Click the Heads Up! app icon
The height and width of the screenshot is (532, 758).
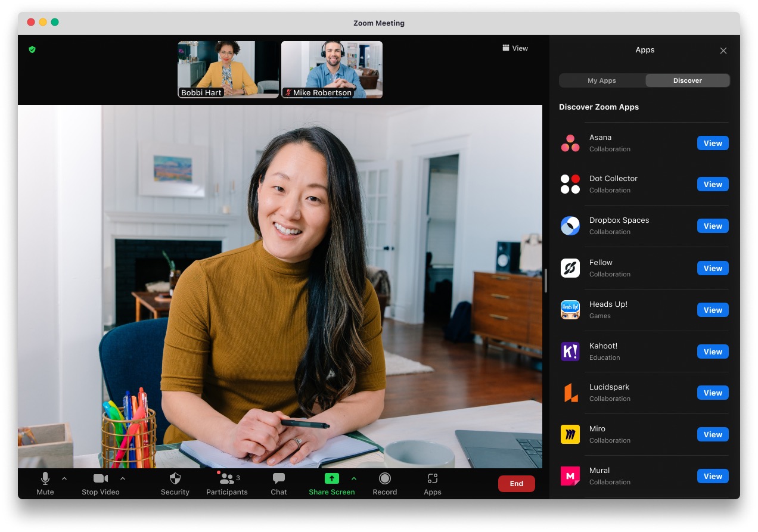point(570,310)
